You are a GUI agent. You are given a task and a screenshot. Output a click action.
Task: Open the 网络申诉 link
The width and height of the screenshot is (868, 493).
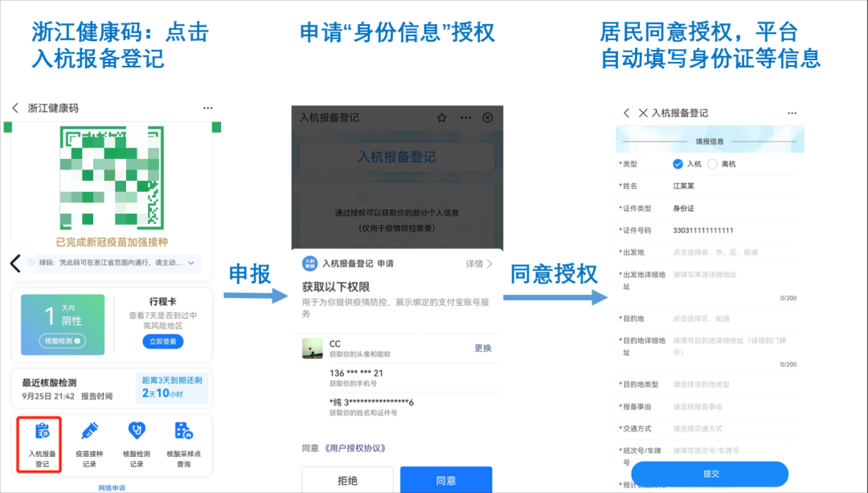click(112, 487)
